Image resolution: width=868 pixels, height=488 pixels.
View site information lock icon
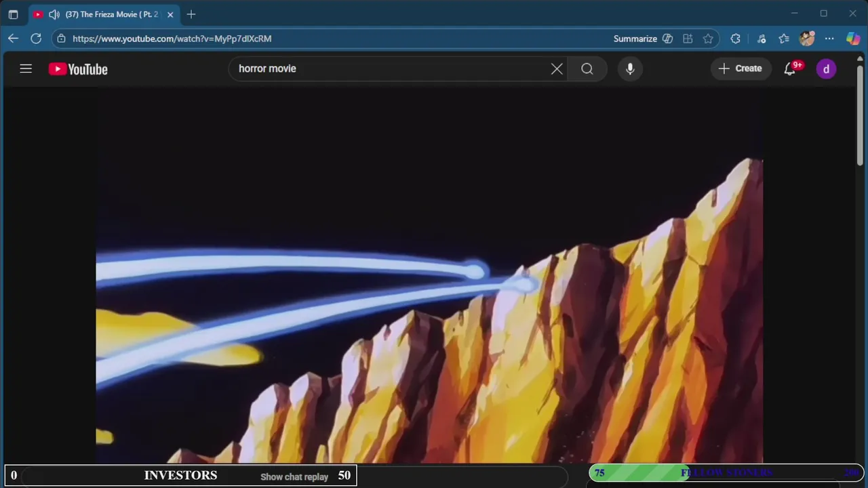point(61,39)
